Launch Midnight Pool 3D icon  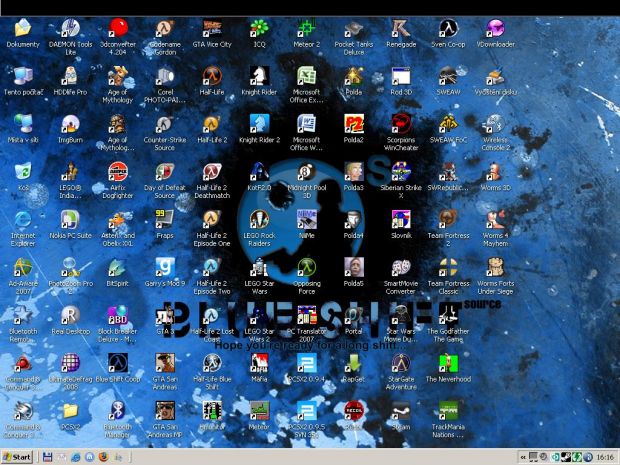[x=306, y=172]
